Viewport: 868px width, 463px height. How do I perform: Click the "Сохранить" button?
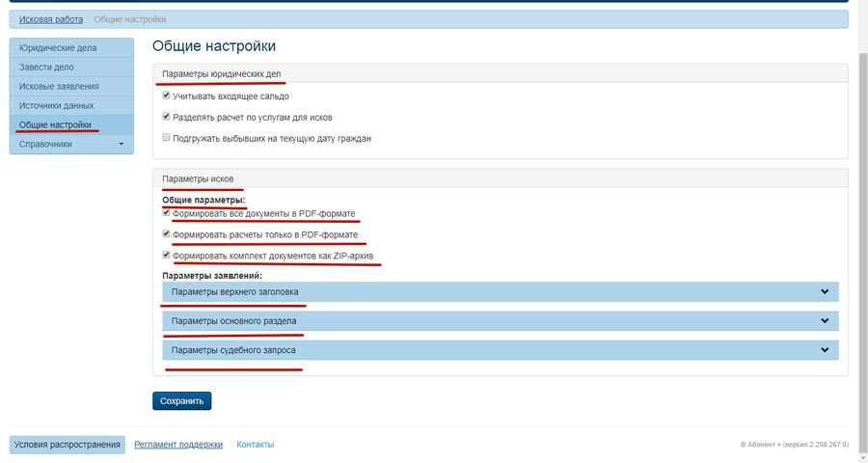click(181, 401)
